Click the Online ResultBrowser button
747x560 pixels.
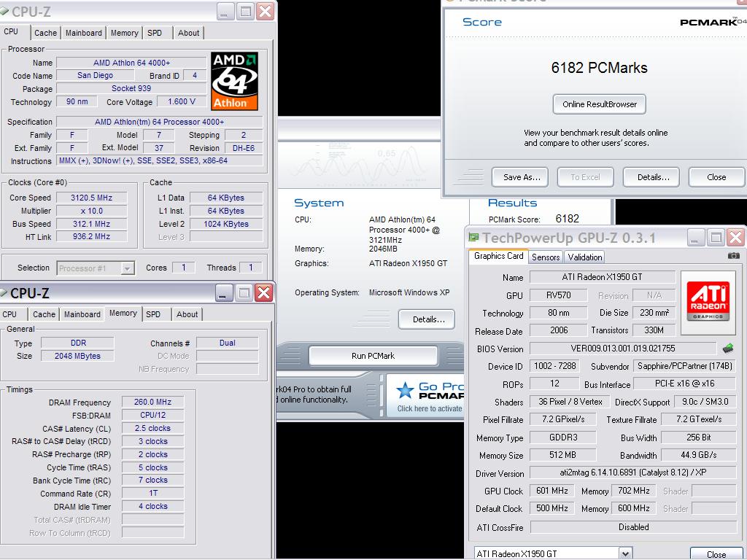coord(600,104)
